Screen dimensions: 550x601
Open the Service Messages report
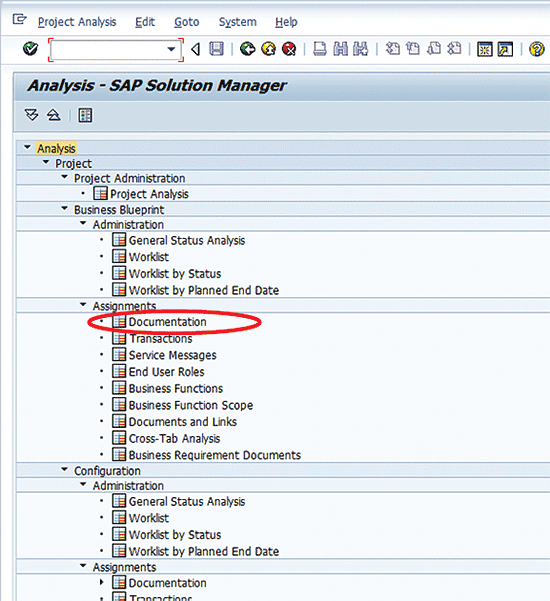pos(172,355)
